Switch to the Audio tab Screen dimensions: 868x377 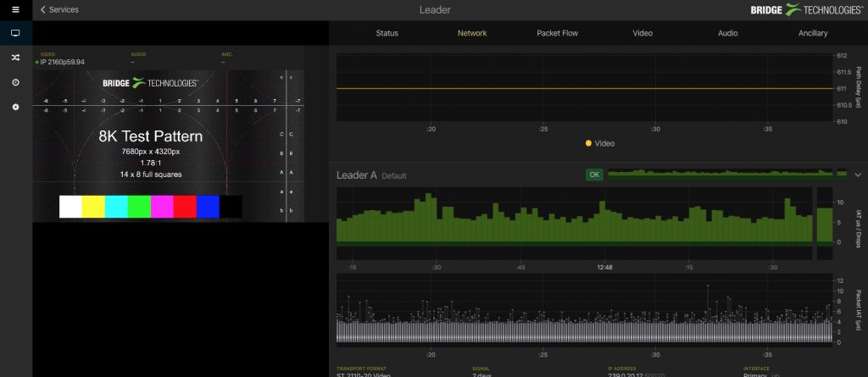click(x=727, y=33)
